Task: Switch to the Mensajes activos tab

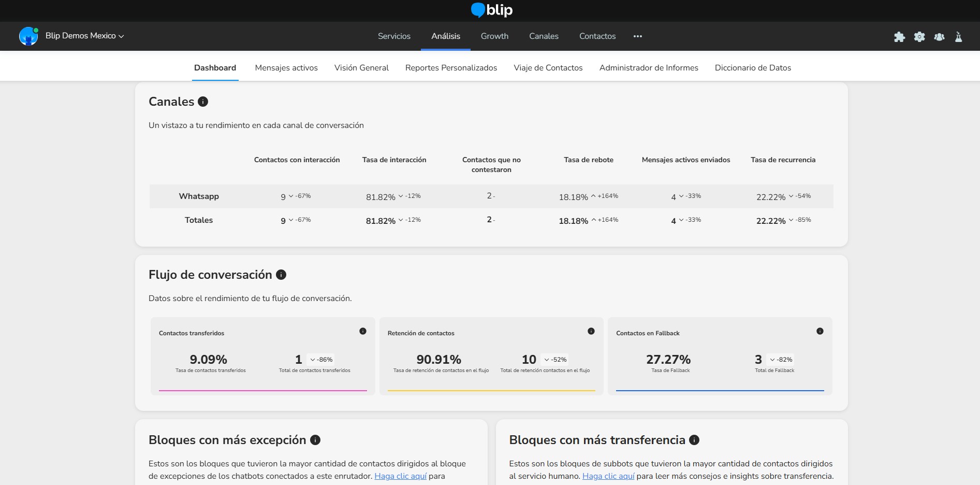Action: [286, 68]
